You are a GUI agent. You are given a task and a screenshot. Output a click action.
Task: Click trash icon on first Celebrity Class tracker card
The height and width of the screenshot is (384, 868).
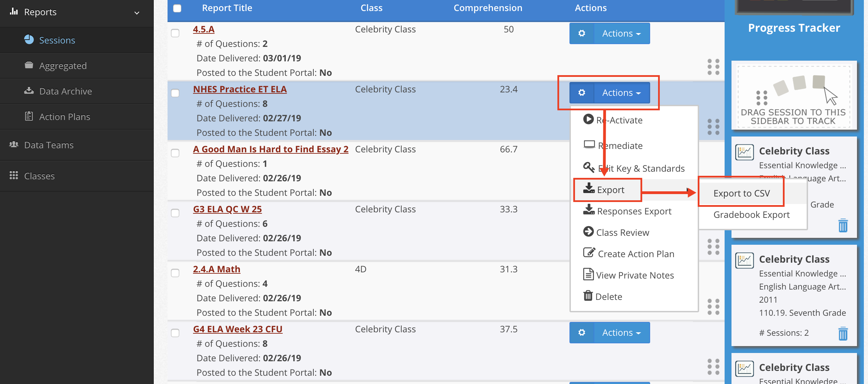tap(843, 225)
